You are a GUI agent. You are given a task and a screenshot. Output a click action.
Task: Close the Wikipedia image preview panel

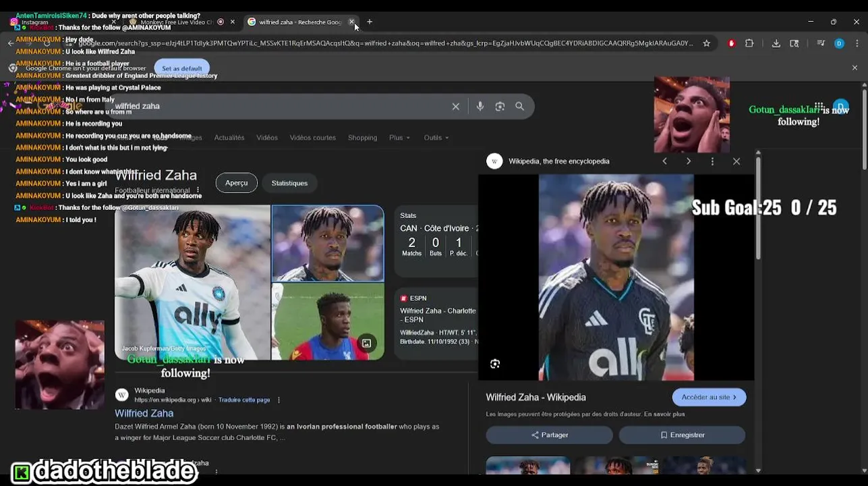tap(736, 161)
